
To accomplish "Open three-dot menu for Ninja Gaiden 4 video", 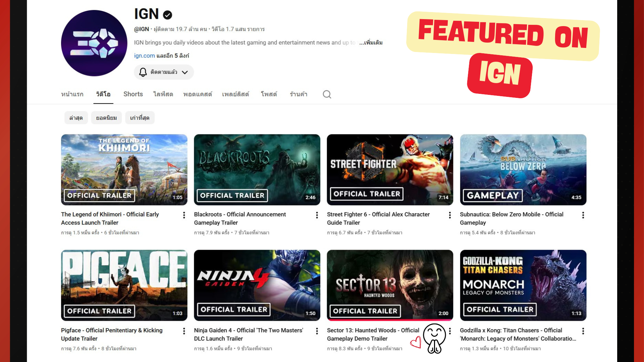I will [x=317, y=331].
